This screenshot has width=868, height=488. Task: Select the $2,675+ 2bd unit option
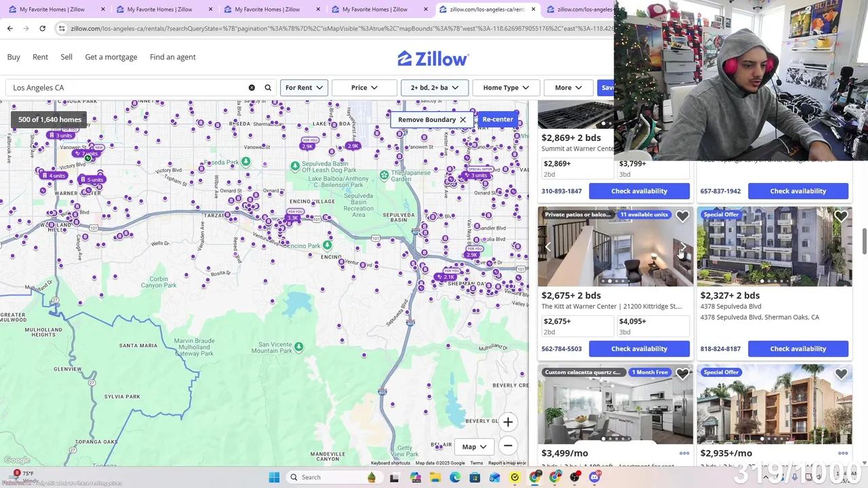[x=577, y=326]
